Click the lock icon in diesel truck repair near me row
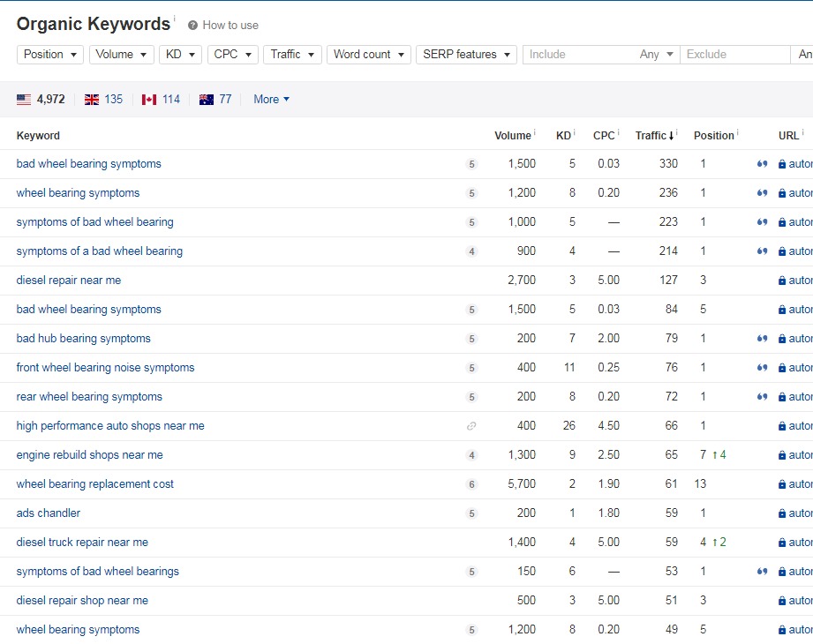 tap(782, 542)
